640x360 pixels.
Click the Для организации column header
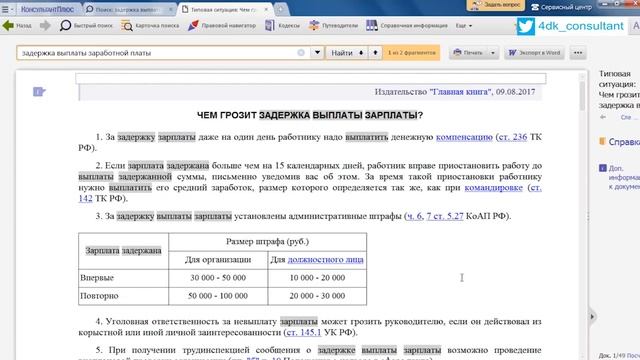tap(218, 260)
